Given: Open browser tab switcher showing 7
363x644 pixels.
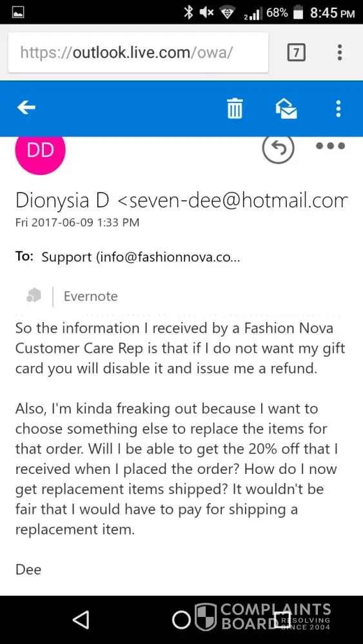Looking at the screenshot, I should (x=297, y=53).
